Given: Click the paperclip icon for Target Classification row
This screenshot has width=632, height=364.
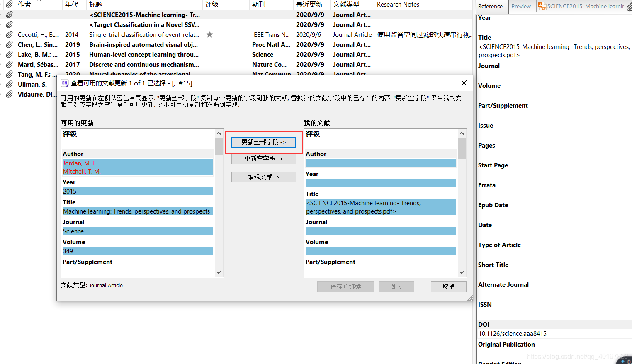Looking at the screenshot, I should coord(9,24).
